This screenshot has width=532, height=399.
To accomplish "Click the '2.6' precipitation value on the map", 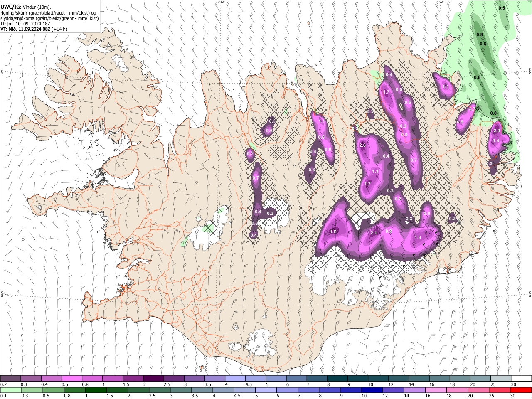I will coord(362,145).
